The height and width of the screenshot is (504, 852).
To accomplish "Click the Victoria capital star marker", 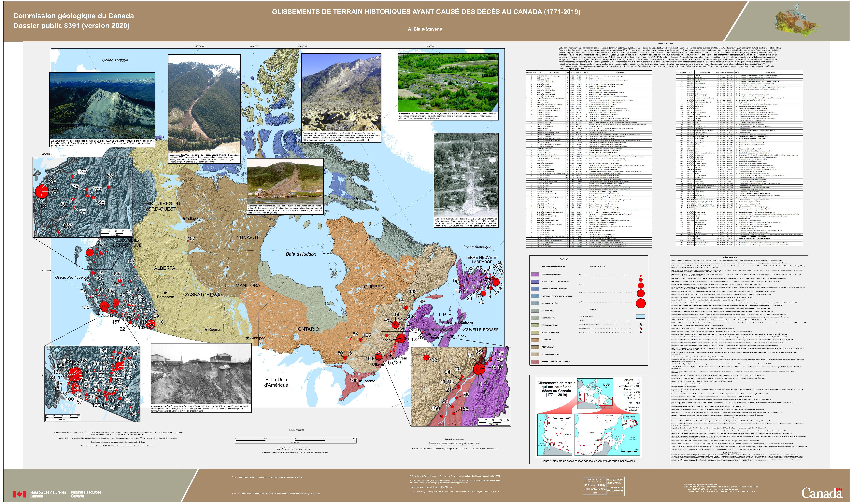I will click(x=99, y=315).
